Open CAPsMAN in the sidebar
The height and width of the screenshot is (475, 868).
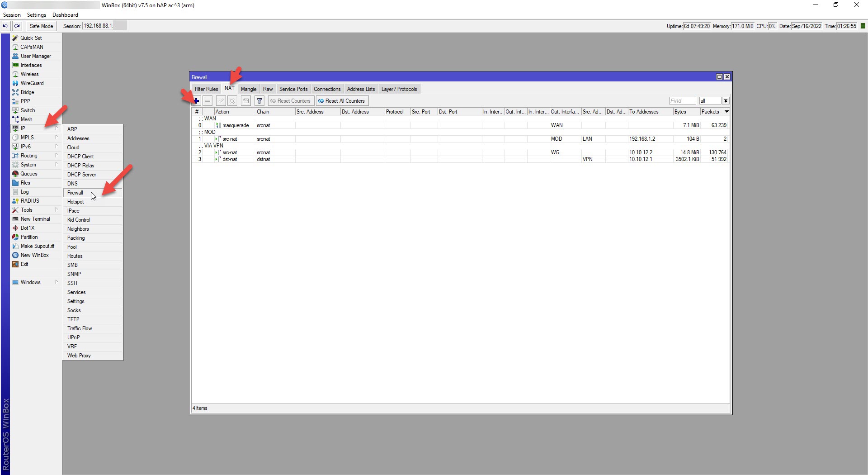[36, 47]
